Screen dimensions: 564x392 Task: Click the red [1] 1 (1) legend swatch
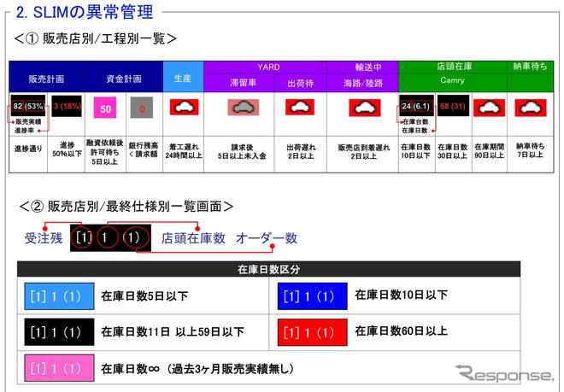312,332
